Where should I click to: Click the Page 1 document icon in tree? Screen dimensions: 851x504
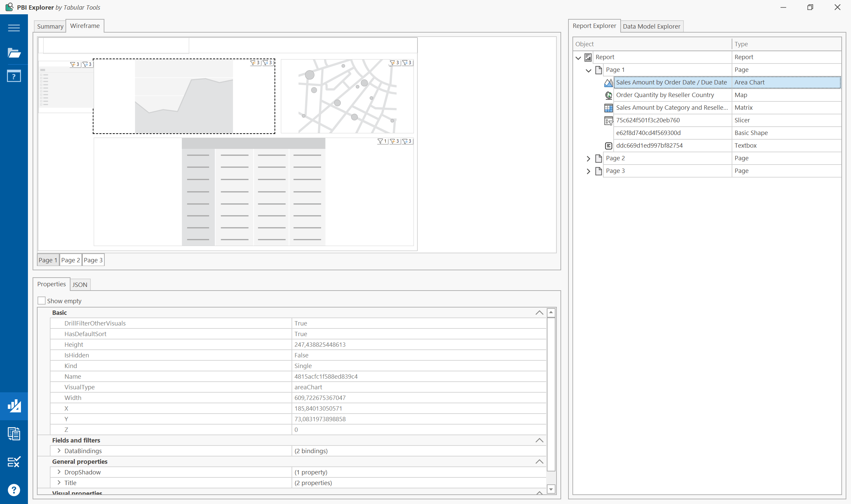[x=599, y=70]
